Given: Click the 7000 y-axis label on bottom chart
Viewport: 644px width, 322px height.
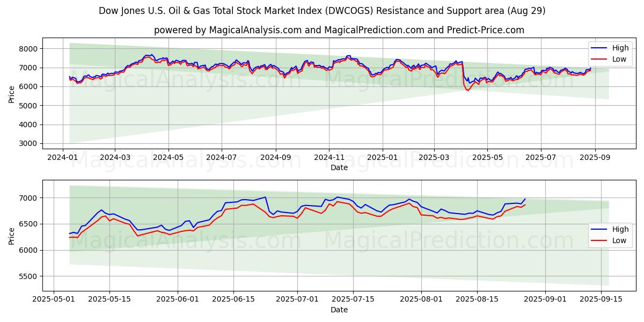Looking at the screenshot, I should coord(28,198).
